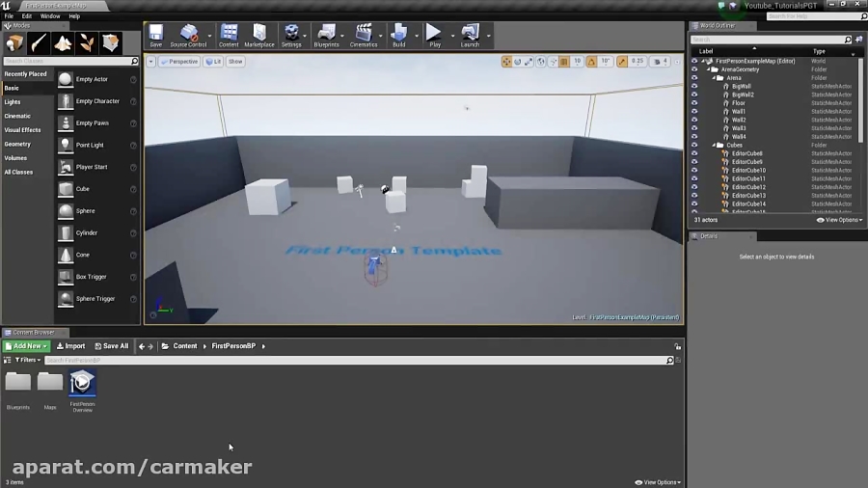Select the Lights category
Viewport: 868px width, 488px height.
coord(13,102)
